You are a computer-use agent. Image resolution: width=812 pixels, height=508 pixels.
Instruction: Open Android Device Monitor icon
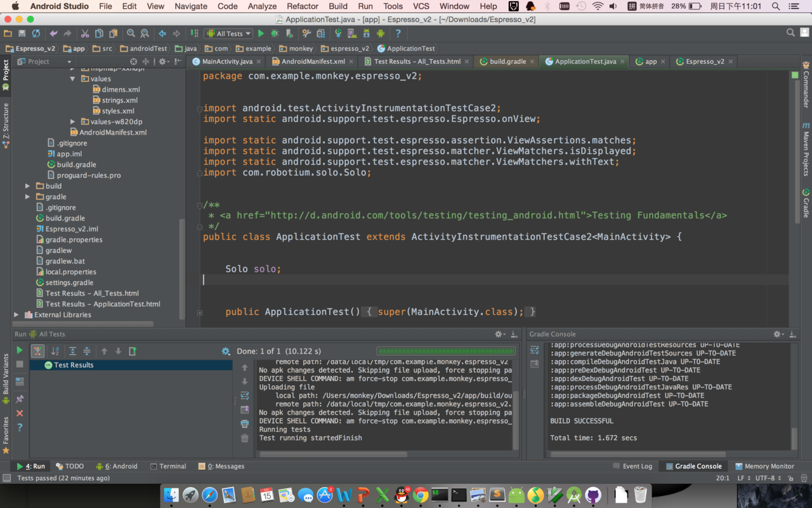(381, 34)
